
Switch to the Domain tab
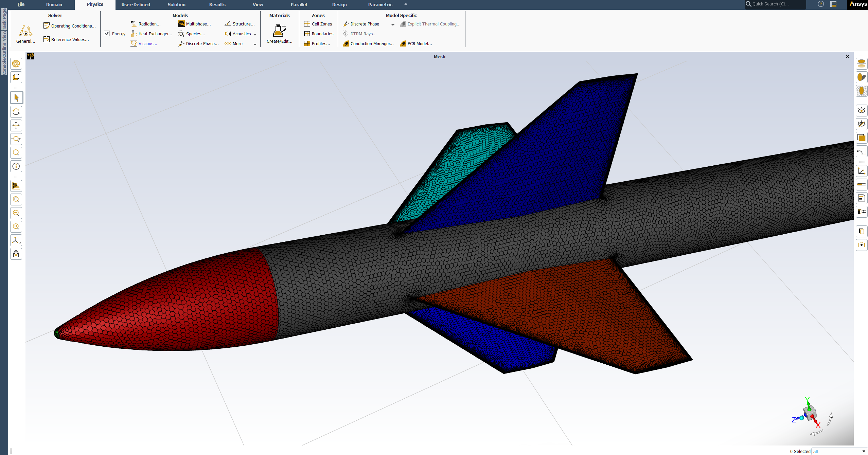click(54, 4)
